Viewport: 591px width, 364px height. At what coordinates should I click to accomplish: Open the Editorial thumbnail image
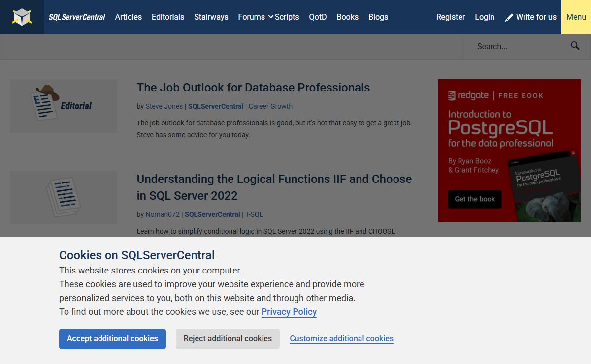pyautogui.click(x=64, y=106)
